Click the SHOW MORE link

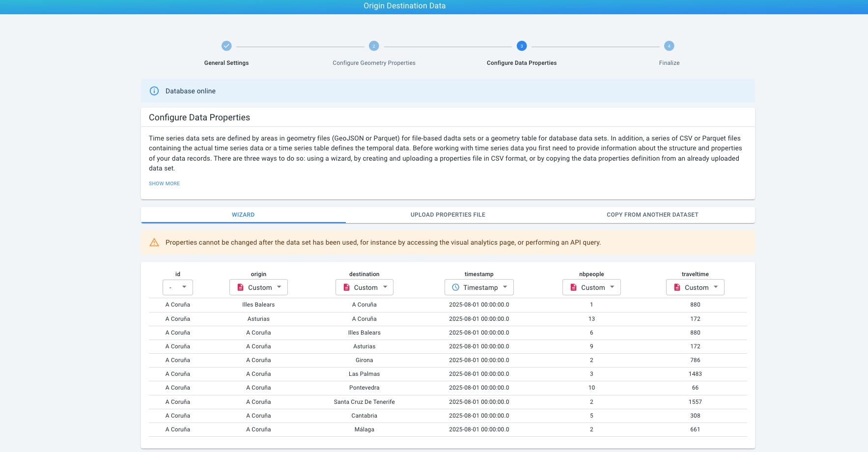coord(164,183)
